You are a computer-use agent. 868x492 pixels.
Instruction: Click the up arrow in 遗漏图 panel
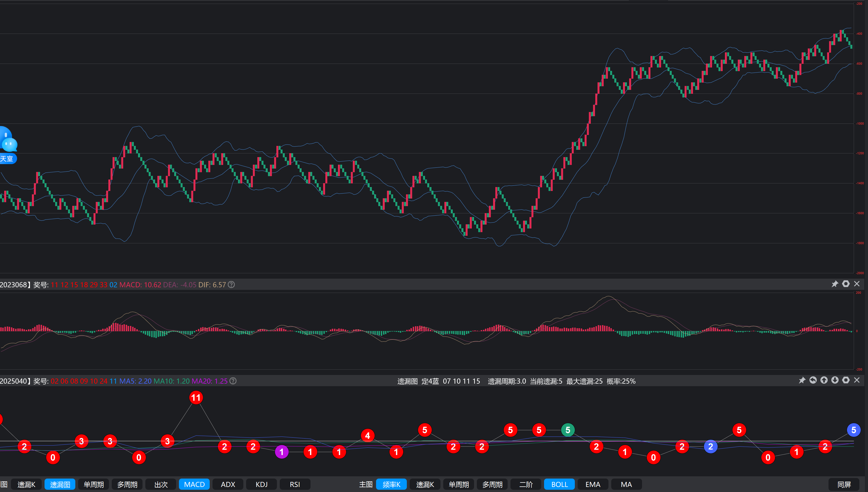(x=824, y=380)
